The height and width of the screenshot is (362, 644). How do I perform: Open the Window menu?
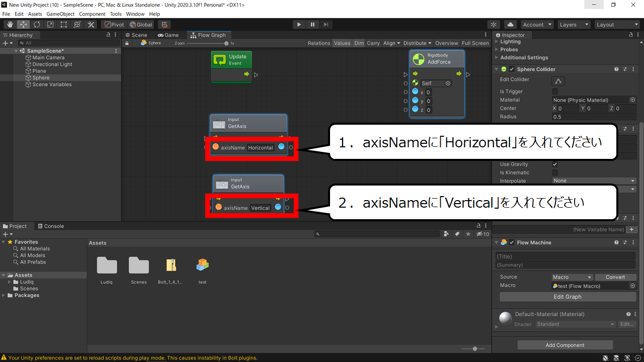click(x=135, y=14)
